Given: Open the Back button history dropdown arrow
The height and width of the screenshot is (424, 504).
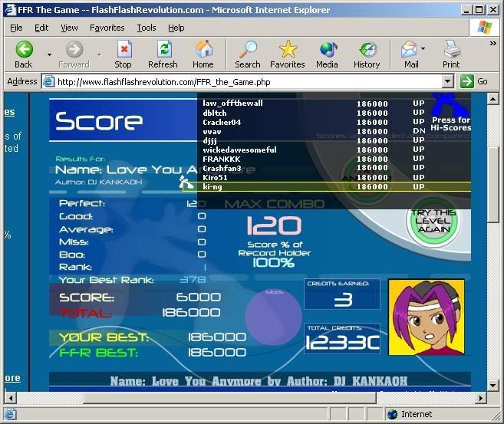Looking at the screenshot, I should [x=49, y=54].
